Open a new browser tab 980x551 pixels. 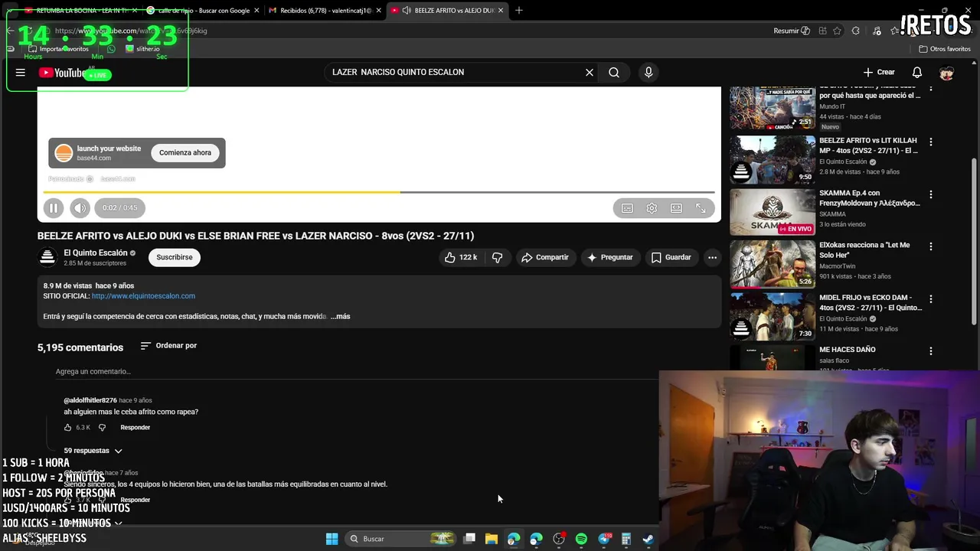pos(519,11)
